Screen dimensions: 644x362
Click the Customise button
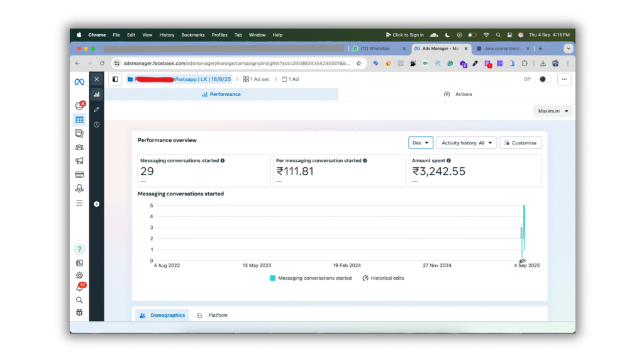[520, 143]
